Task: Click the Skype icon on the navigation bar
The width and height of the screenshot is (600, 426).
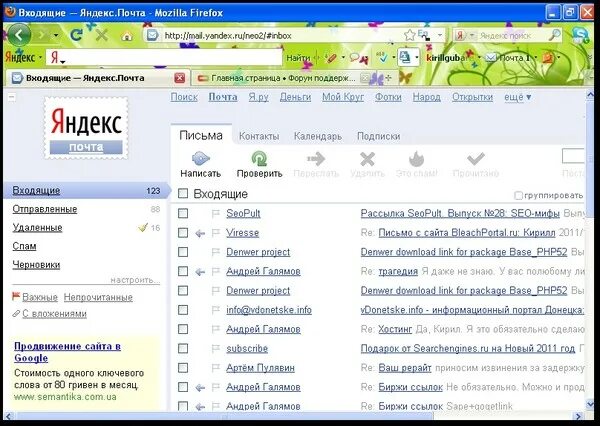Action: (x=581, y=36)
